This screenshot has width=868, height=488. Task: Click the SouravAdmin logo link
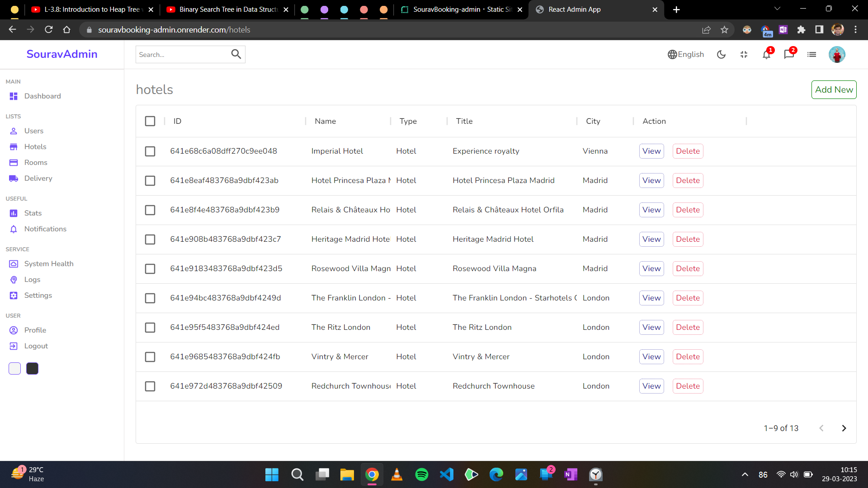click(x=62, y=54)
